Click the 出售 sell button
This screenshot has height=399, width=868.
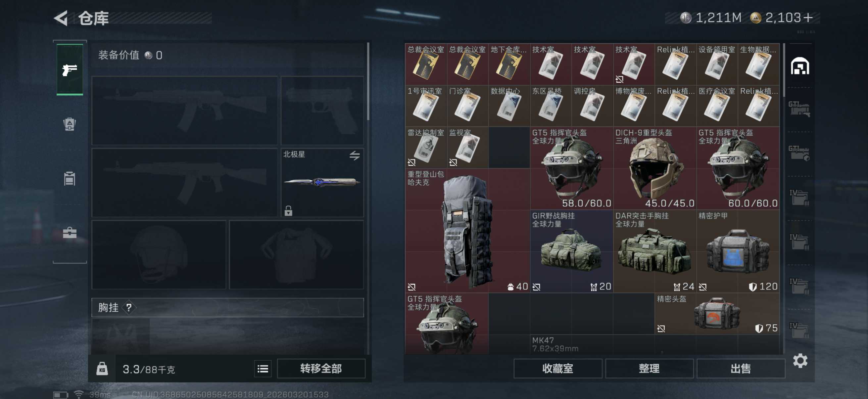pos(740,368)
